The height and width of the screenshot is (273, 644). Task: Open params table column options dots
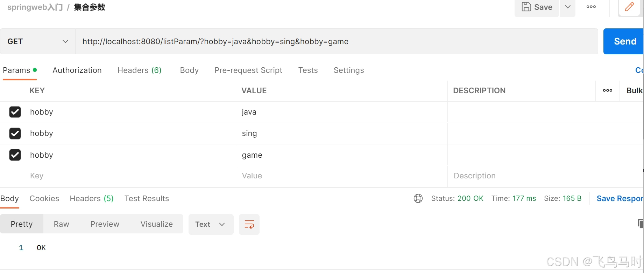pos(608,90)
